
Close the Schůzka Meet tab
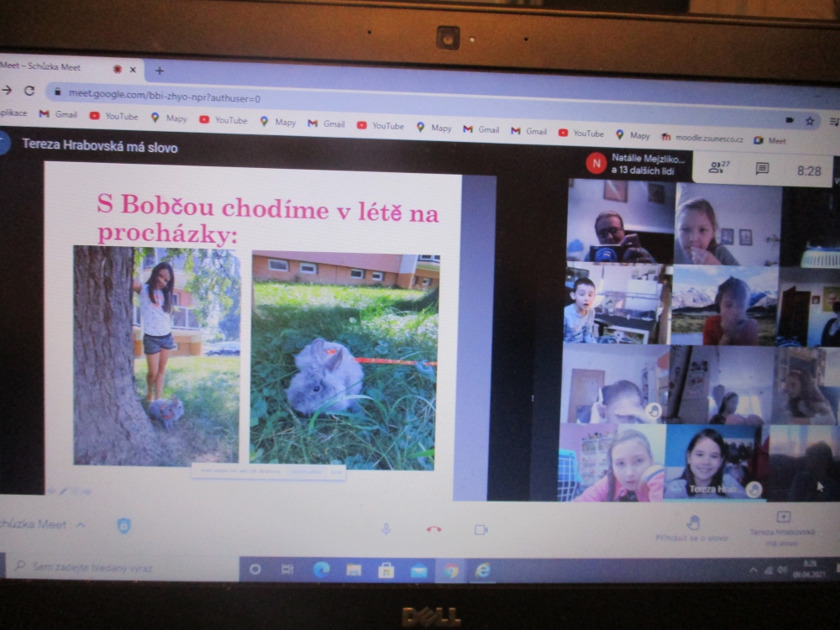click(133, 70)
